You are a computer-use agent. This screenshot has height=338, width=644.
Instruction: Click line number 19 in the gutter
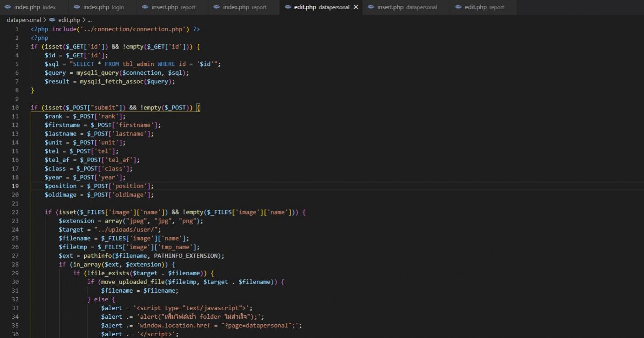click(16, 186)
